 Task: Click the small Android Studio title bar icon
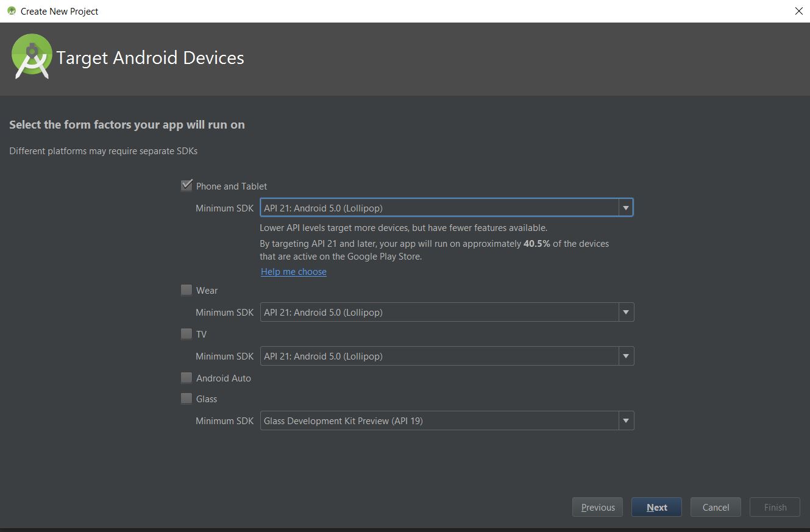[x=11, y=11]
